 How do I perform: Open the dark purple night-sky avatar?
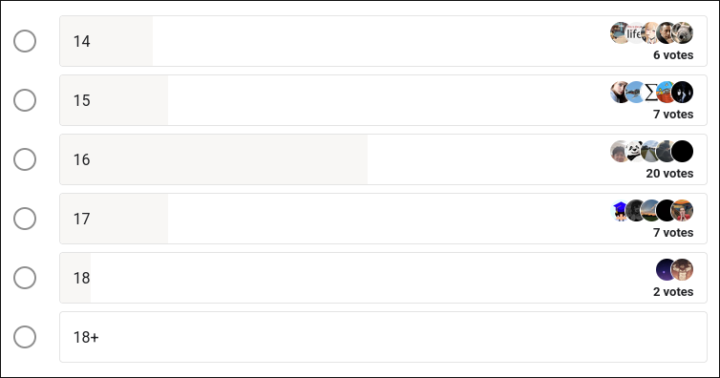(x=664, y=270)
